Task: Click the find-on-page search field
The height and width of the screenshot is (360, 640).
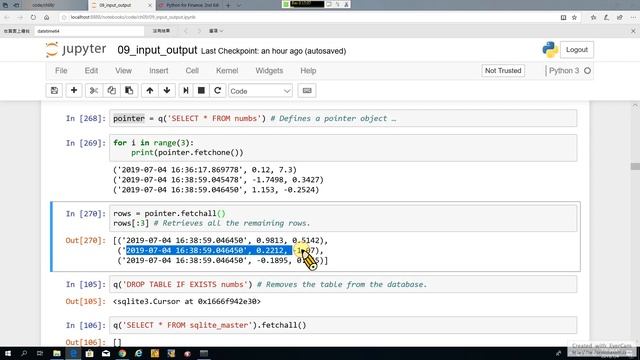Action: coord(89,31)
